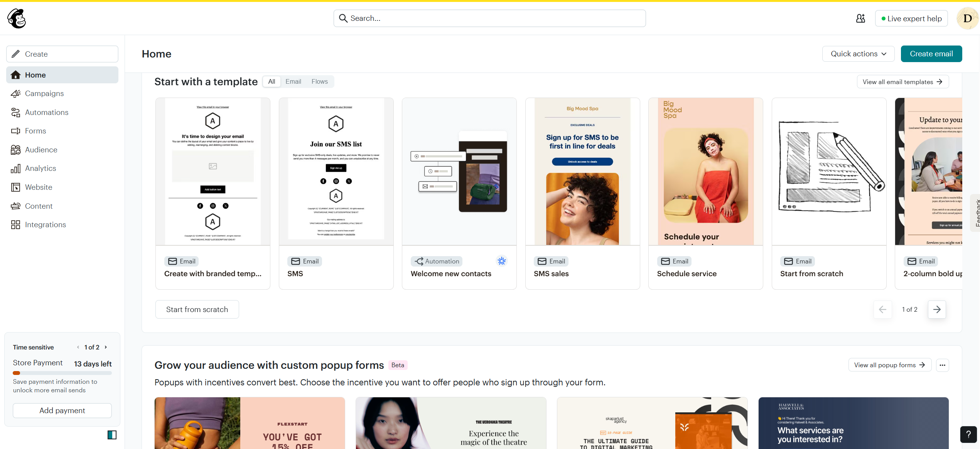This screenshot has width=980, height=449.
Task: Click the Live expert help button
Action: 911,19
